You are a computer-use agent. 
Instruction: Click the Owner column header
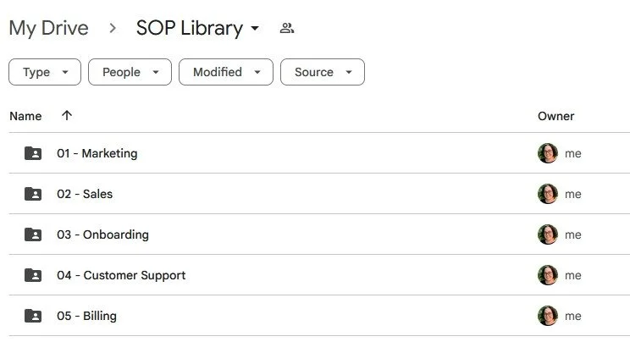click(x=555, y=116)
